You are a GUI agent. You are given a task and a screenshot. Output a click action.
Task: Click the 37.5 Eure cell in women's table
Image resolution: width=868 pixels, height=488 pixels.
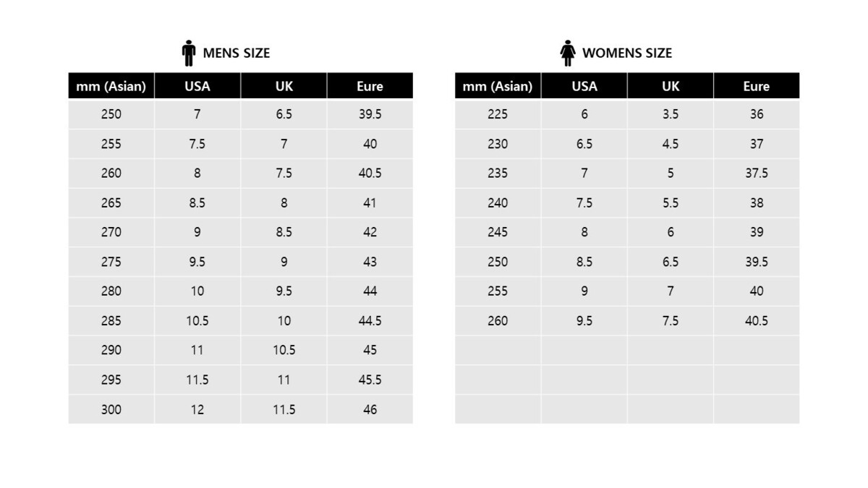[757, 174]
